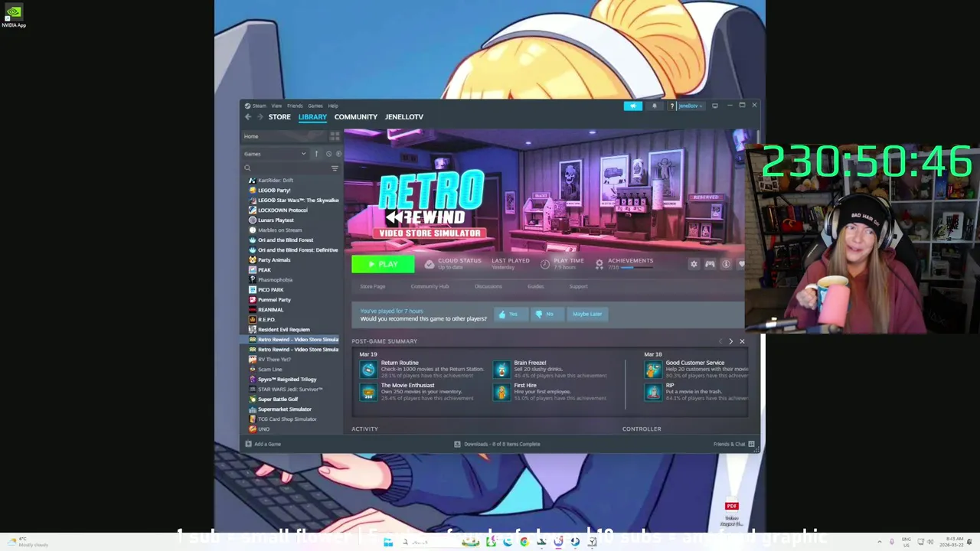Open the Store Page link

click(373, 286)
